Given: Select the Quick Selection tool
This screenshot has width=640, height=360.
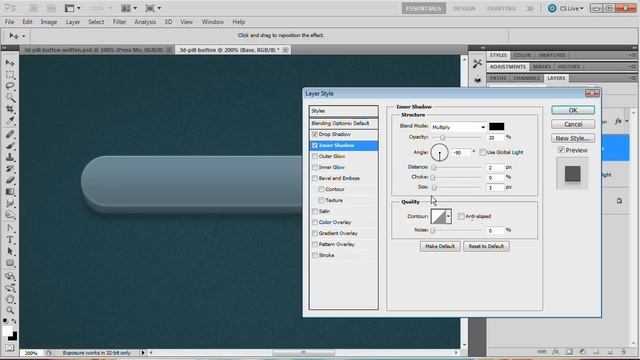Looking at the screenshot, I should pyautogui.click(x=10, y=98).
